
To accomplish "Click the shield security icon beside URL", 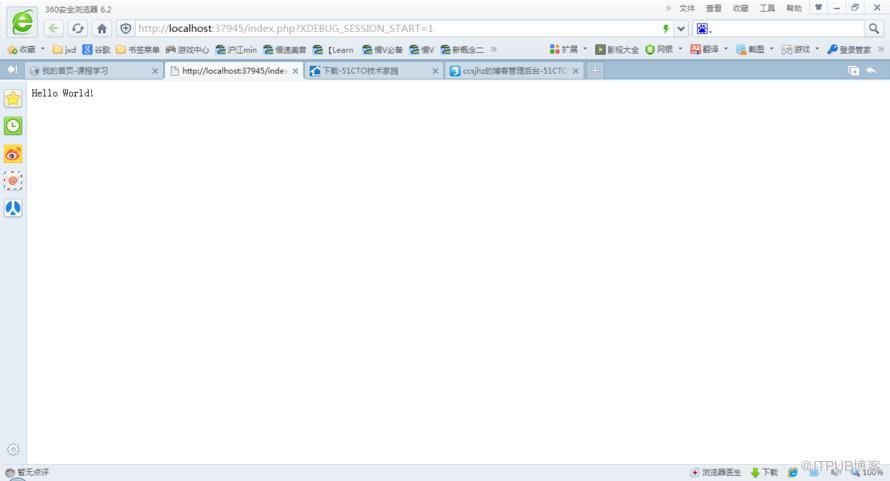I will [126, 28].
